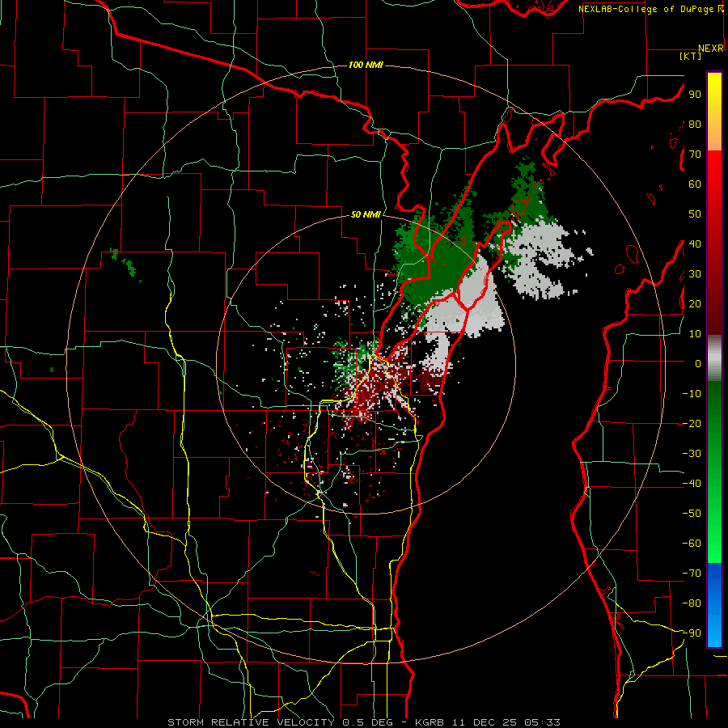Select the -90 scale label
Viewport: 728px width, 728px height.
point(692,633)
